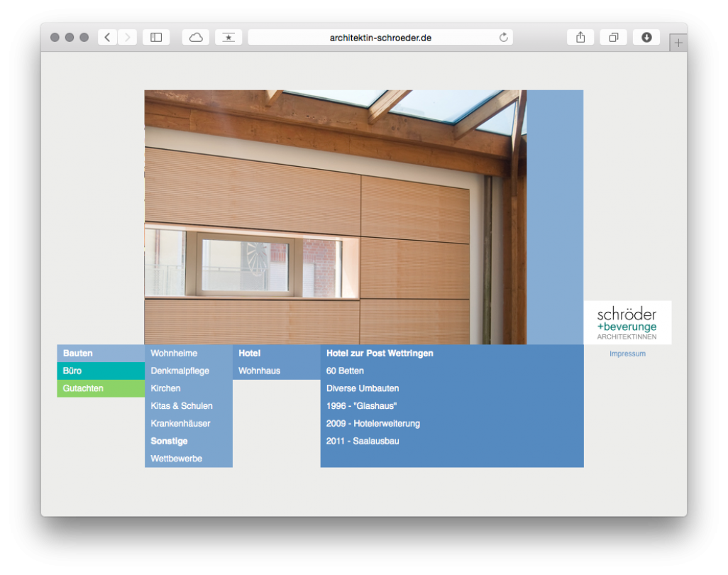The width and height of the screenshot is (728, 575).
Task: Select Kirchen in the category list
Action: [189, 388]
